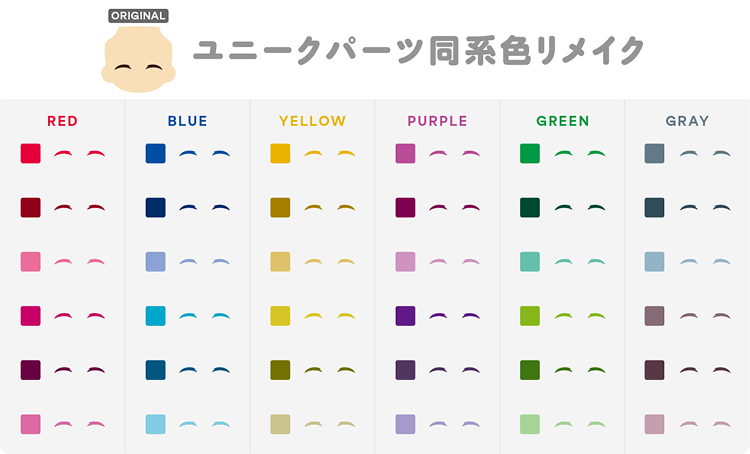Select the bright red color swatch
This screenshot has width=750, height=454.
click(31, 154)
